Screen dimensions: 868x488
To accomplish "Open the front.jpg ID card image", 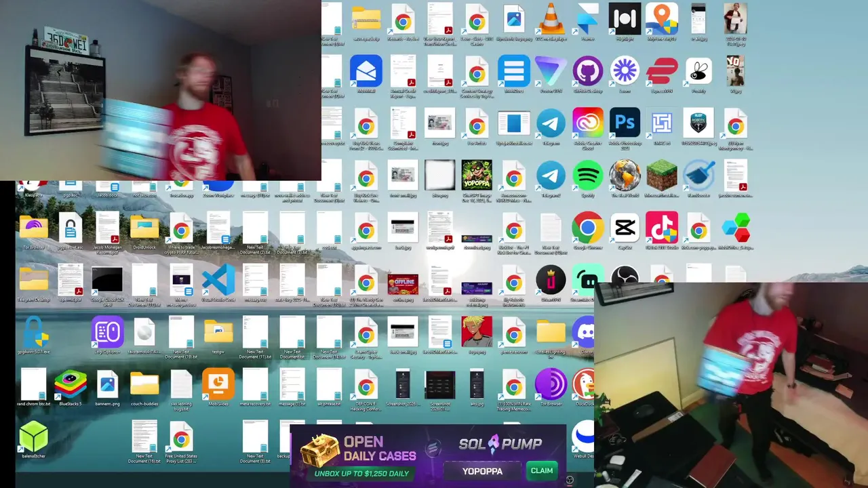I will (439, 124).
